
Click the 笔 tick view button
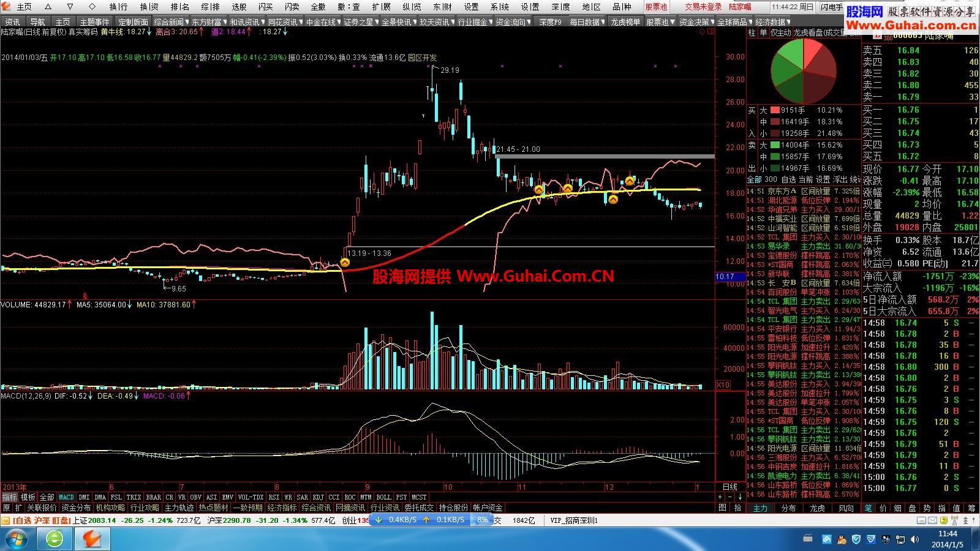(x=868, y=508)
